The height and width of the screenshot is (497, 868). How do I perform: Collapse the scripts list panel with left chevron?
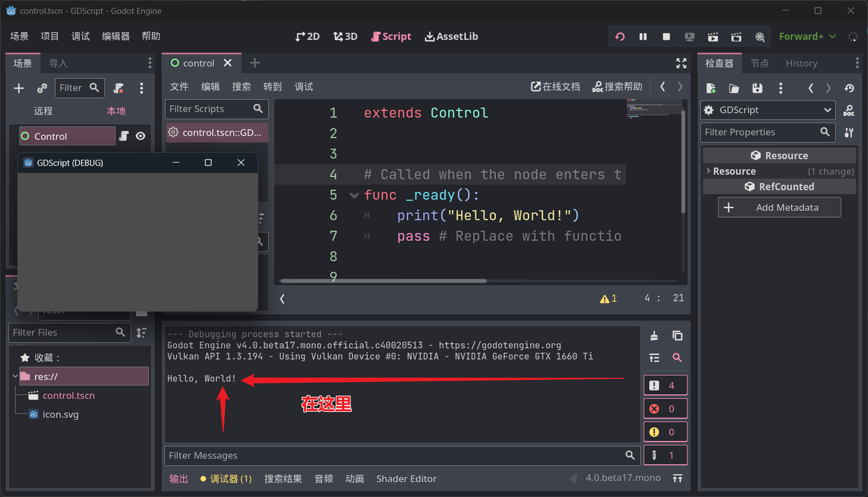[x=282, y=298]
